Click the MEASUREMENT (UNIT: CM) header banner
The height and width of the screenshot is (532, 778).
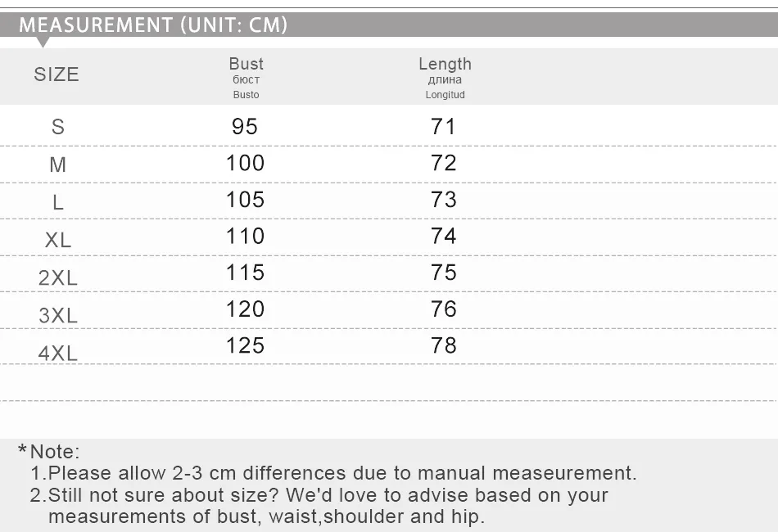click(389, 25)
